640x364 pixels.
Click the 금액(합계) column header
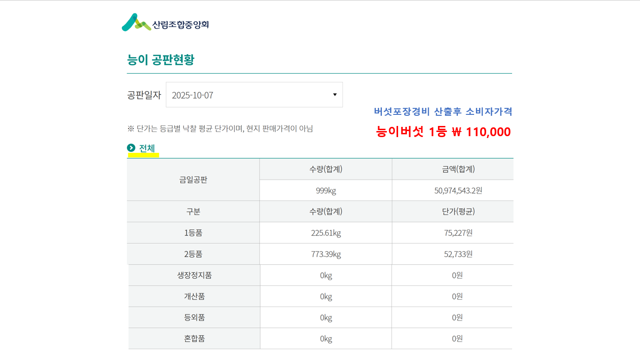(x=458, y=169)
